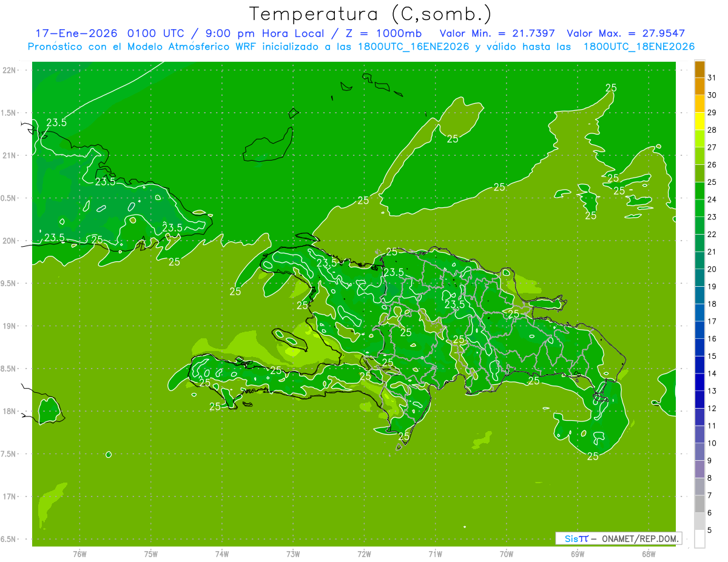Pick the green color band between 24 and 25
728x562 pixels.
tap(699, 190)
